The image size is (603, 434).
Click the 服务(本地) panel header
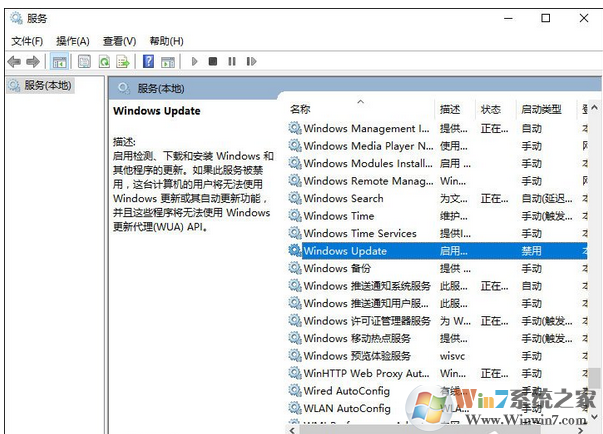(x=161, y=89)
